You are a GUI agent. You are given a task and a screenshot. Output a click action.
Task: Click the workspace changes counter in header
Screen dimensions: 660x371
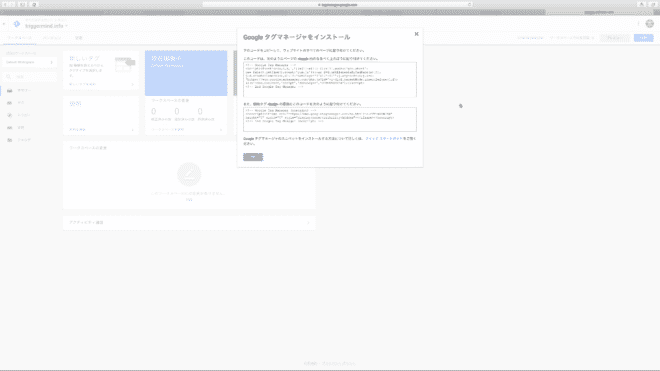572,38
